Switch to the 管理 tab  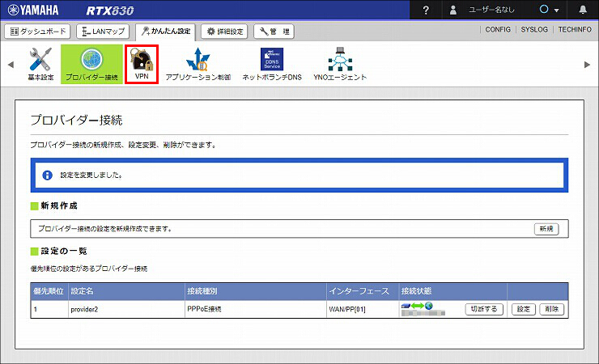click(x=274, y=32)
